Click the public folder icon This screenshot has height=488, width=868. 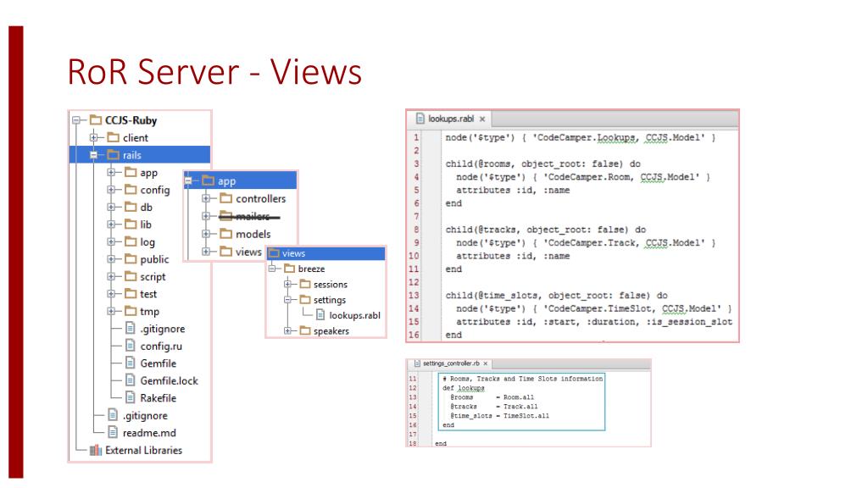pos(131,259)
